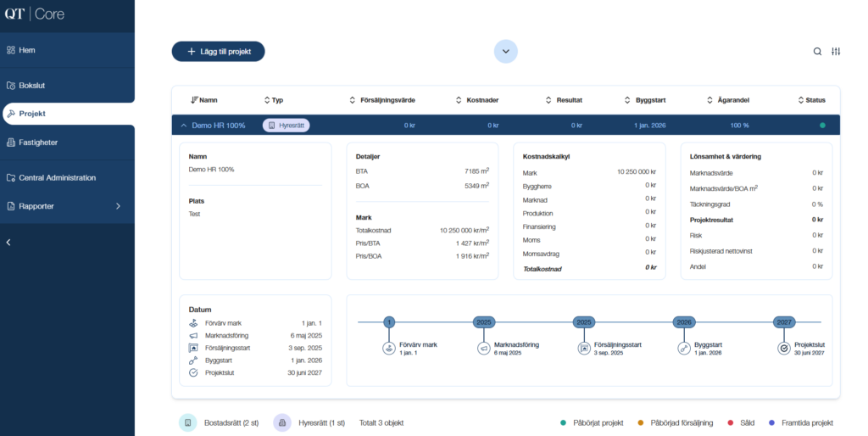Collapse the left sidebar

click(8, 243)
